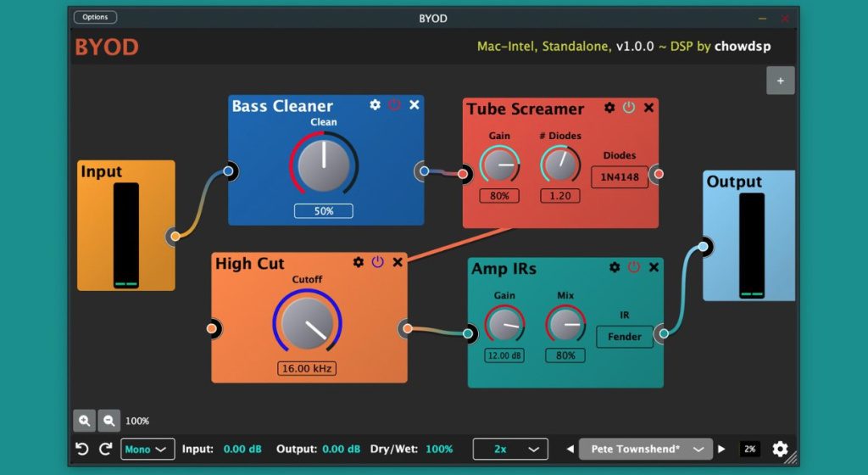
Task: Remove the Tube Screamer module
Action: (x=648, y=108)
